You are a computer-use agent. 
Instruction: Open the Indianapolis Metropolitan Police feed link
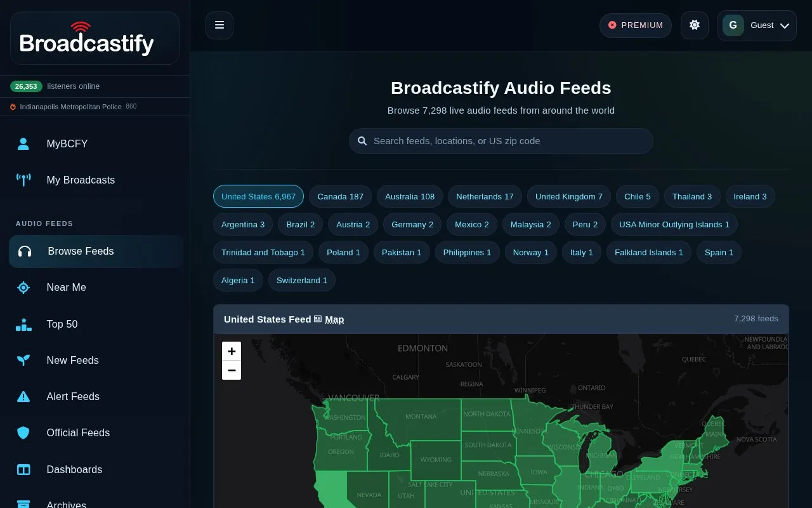pyautogui.click(x=71, y=107)
